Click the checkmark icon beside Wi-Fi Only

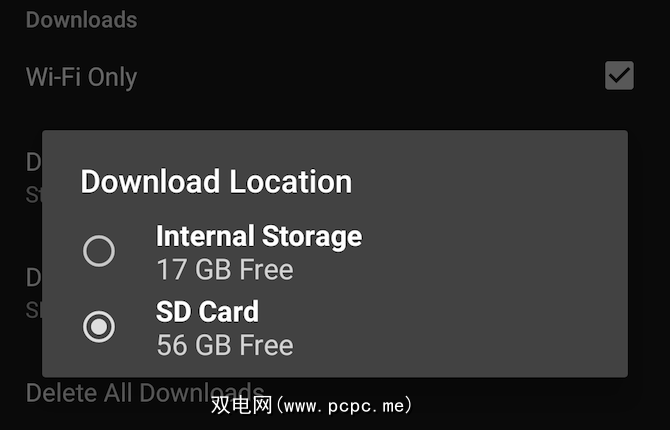(619, 76)
